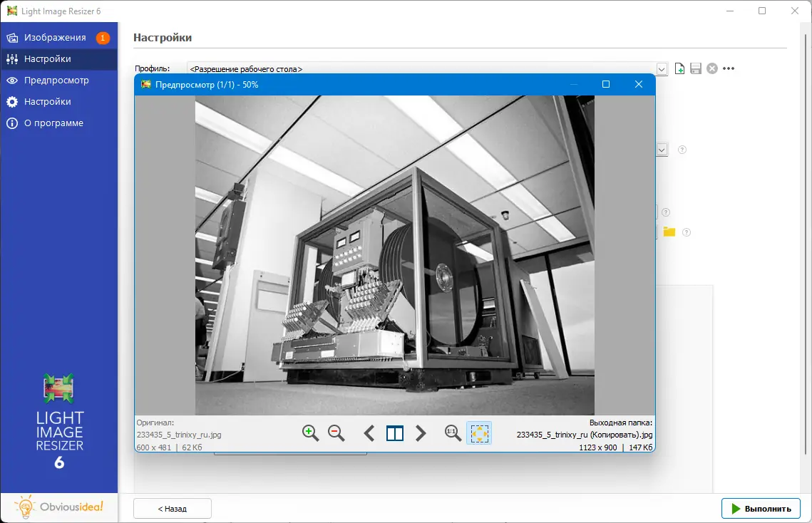Zoom out with the red minus magnifier

[x=336, y=433]
